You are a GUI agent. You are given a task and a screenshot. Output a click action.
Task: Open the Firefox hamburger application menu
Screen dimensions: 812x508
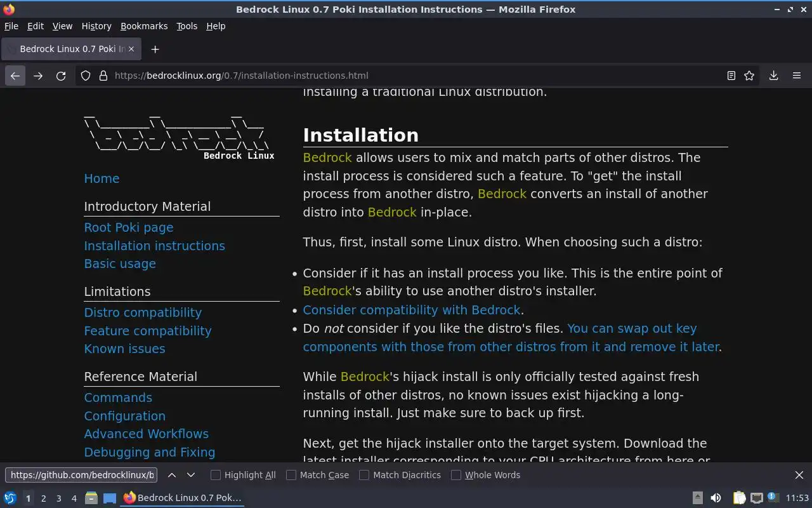point(797,76)
